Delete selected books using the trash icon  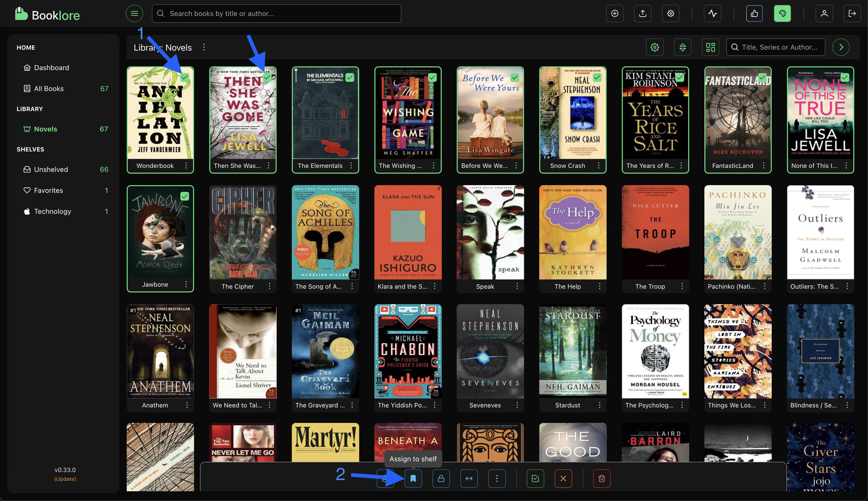tap(601, 478)
